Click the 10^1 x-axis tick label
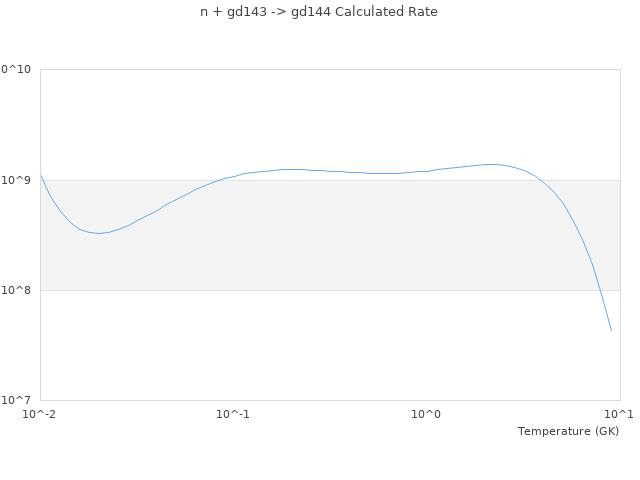This screenshot has width=640, height=480. pyautogui.click(x=620, y=414)
